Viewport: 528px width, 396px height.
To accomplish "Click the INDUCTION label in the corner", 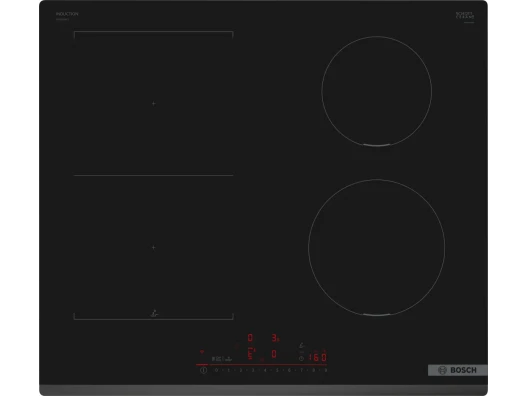I will point(67,14).
